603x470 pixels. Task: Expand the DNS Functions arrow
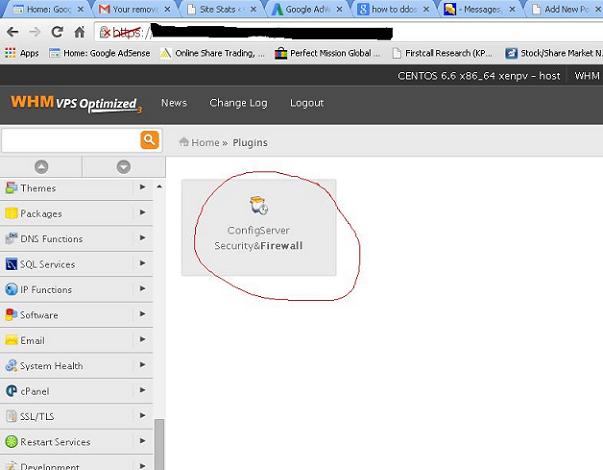pyautogui.click(x=142, y=238)
